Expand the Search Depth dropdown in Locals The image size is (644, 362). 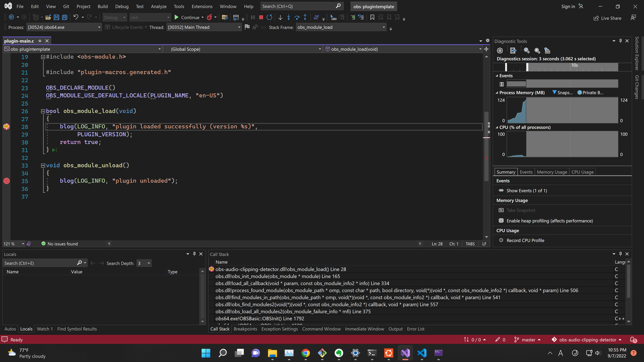[x=149, y=263]
